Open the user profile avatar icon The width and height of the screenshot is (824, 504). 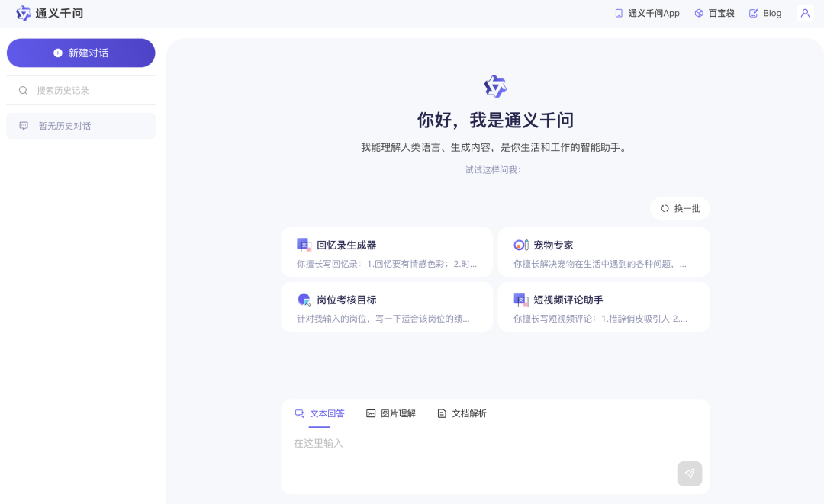[x=805, y=13]
